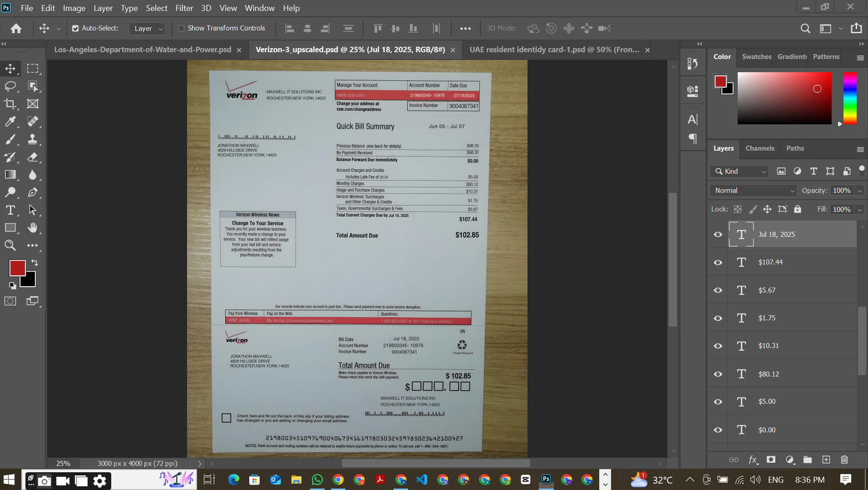The height and width of the screenshot is (490, 868).
Task: Switch to the Swatches tab
Action: click(756, 56)
